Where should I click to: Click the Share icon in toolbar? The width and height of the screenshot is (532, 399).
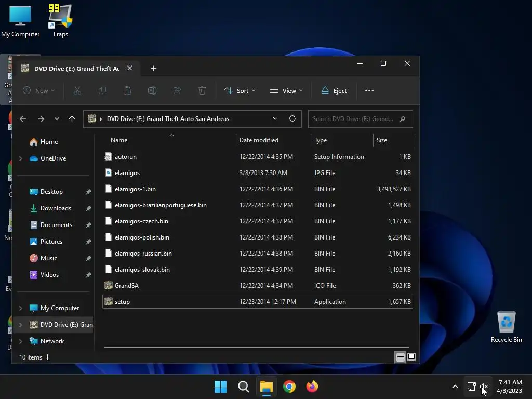[177, 90]
